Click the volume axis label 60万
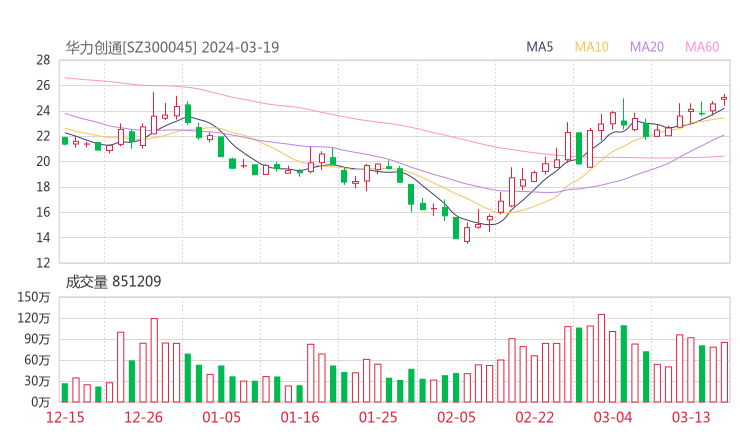The image size is (740, 440). pyautogui.click(x=37, y=360)
